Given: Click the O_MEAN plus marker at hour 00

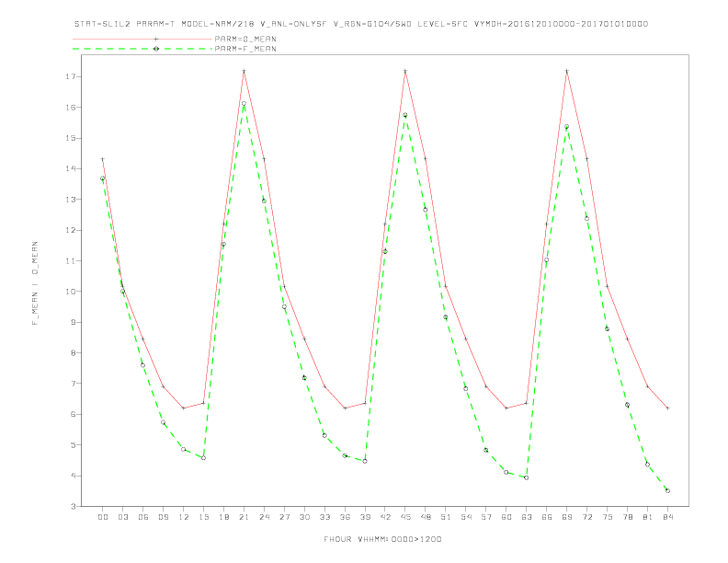Looking at the screenshot, I should [x=103, y=159].
